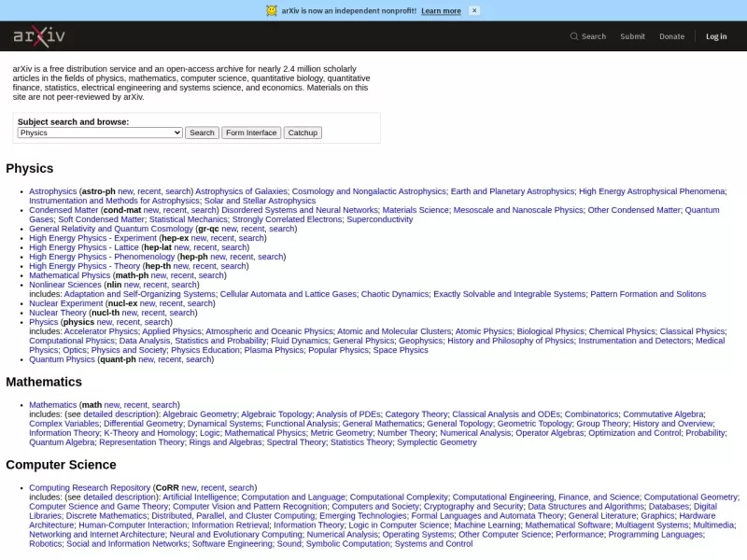The height and width of the screenshot is (560, 747).
Task: Open Computing Research Repository link
Action: pyautogui.click(x=90, y=487)
